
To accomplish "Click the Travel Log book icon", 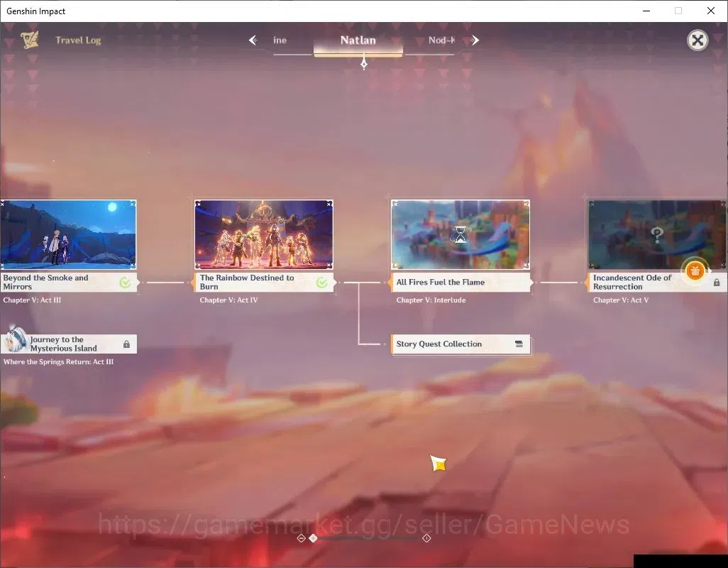I will (x=30, y=40).
